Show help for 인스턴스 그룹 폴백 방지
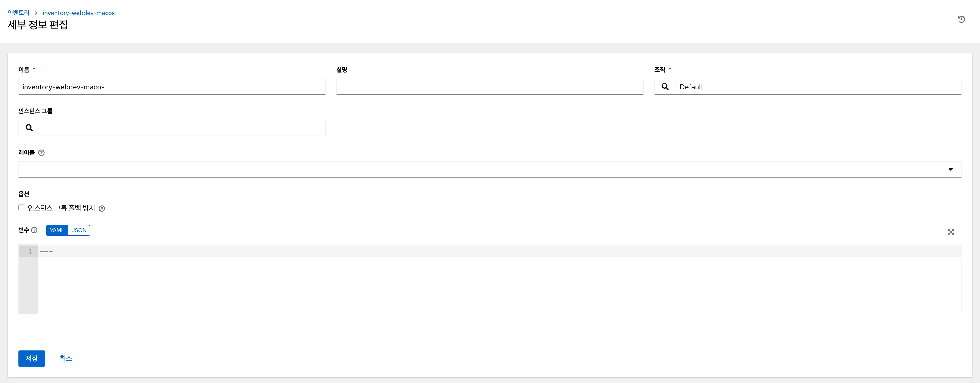Viewport: 980px width, 383px height. pyautogui.click(x=102, y=209)
